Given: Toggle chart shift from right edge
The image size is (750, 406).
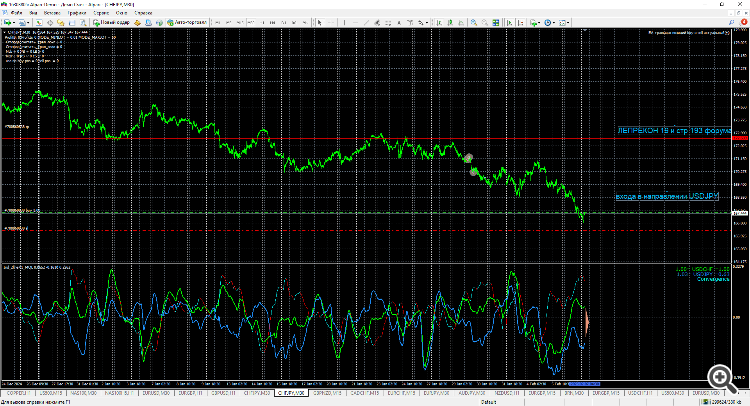Looking at the screenshot, I should pyautogui.click(x=521, y=22).
